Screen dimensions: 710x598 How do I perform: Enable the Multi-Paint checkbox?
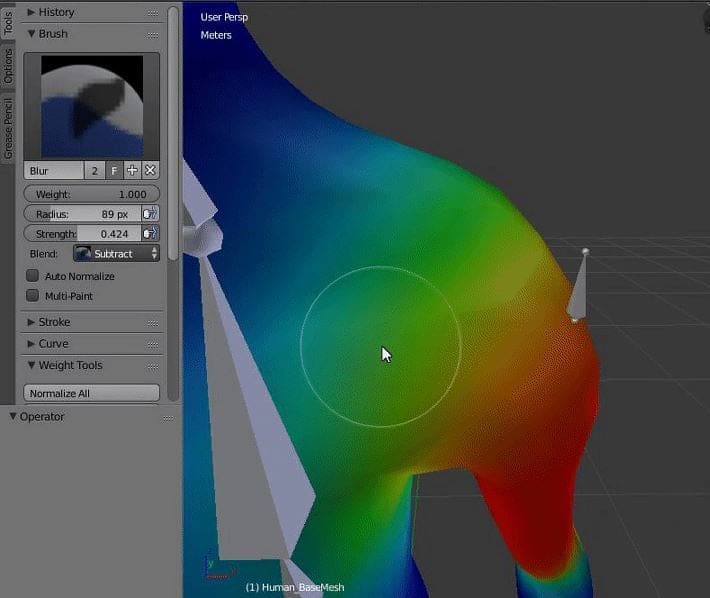(x=33, y=296)
